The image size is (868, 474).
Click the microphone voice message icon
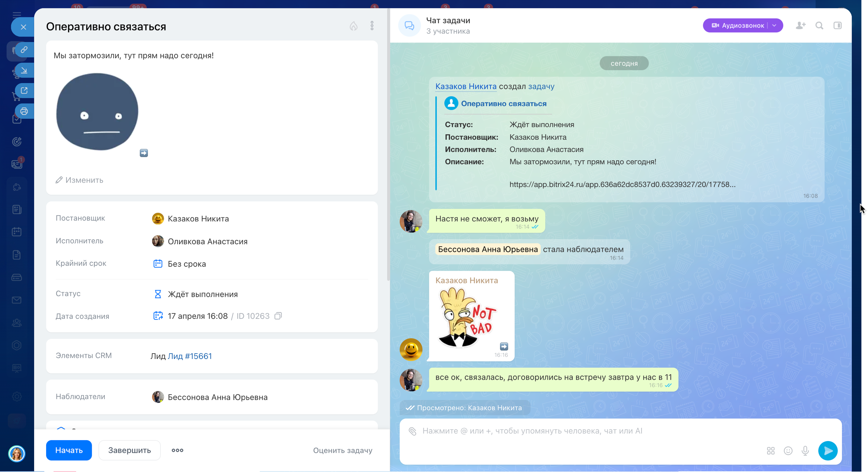805,451
